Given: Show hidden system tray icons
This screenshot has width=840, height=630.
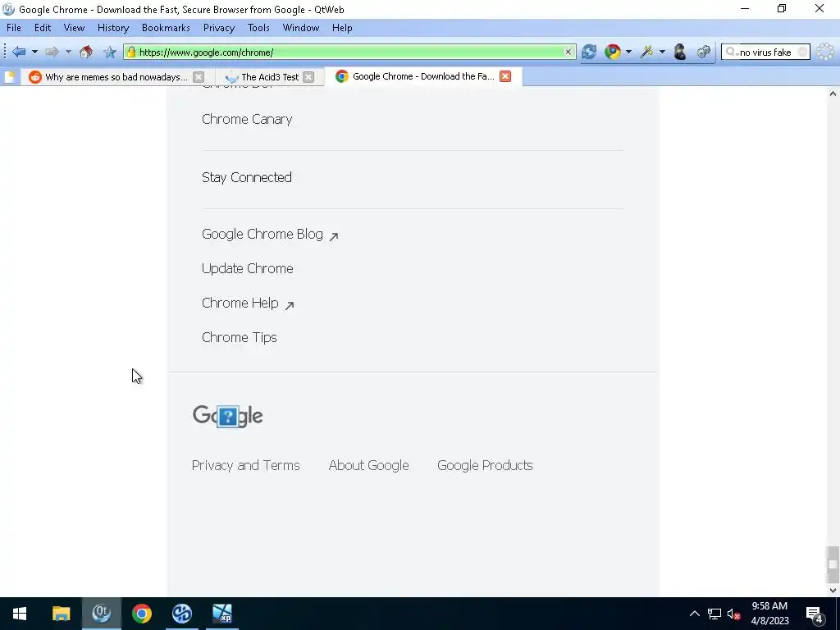Looking at the screenshot, I should click(x=694, y=614).
